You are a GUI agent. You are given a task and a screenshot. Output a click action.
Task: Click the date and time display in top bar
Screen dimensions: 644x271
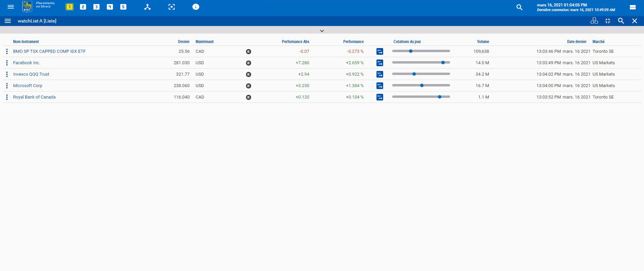(576, 7)
